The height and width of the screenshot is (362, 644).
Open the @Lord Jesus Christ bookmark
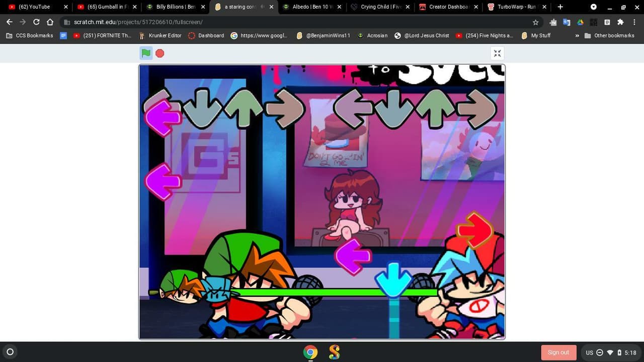422,36
